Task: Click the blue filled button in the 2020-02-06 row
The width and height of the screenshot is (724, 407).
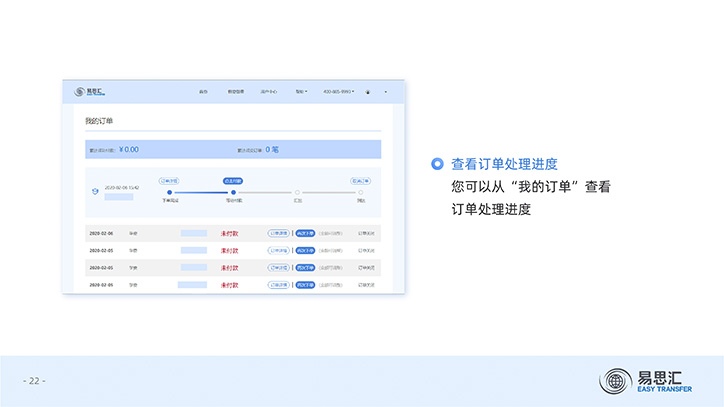Action: [304, 233]
